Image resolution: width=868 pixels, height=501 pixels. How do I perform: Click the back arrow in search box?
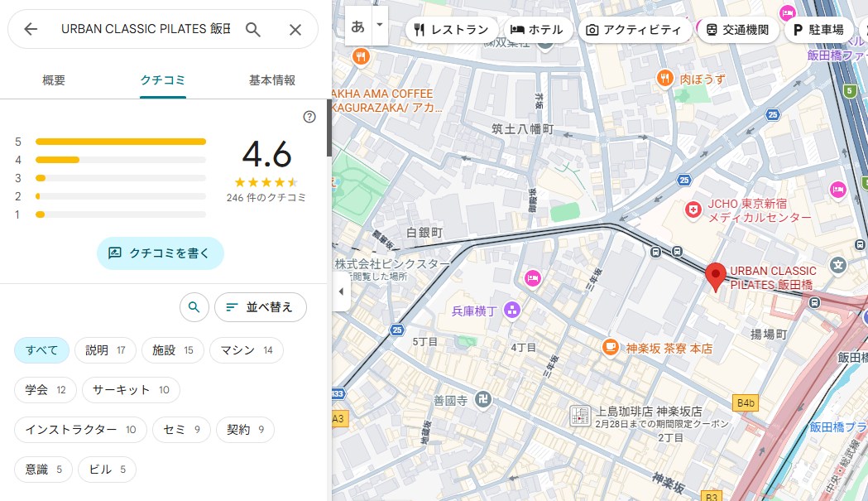click(x=31, y=30)
